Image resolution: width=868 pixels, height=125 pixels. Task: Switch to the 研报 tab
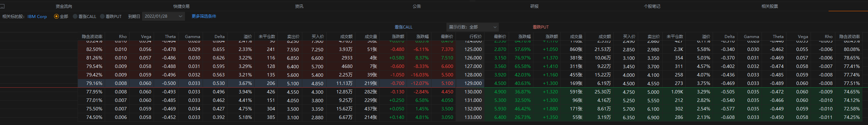[x=534, y=6]
